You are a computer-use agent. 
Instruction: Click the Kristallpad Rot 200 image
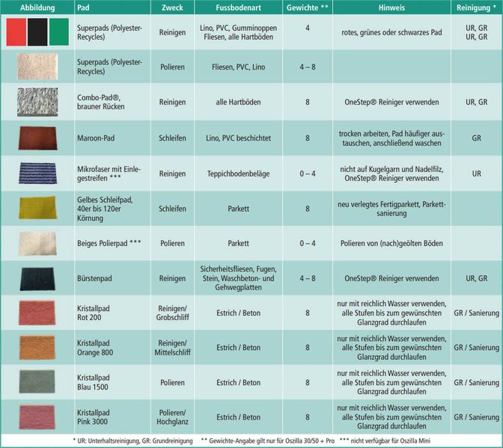tap(37, 313)
